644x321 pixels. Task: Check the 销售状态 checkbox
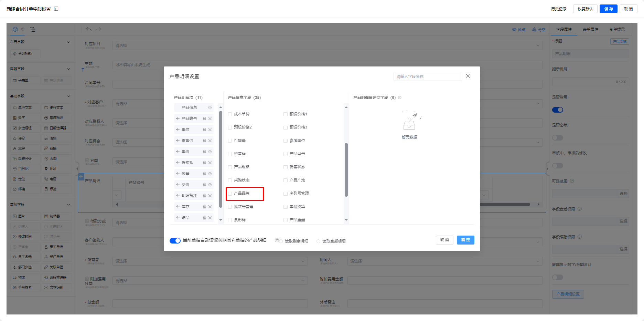click(x=286, y=167)
